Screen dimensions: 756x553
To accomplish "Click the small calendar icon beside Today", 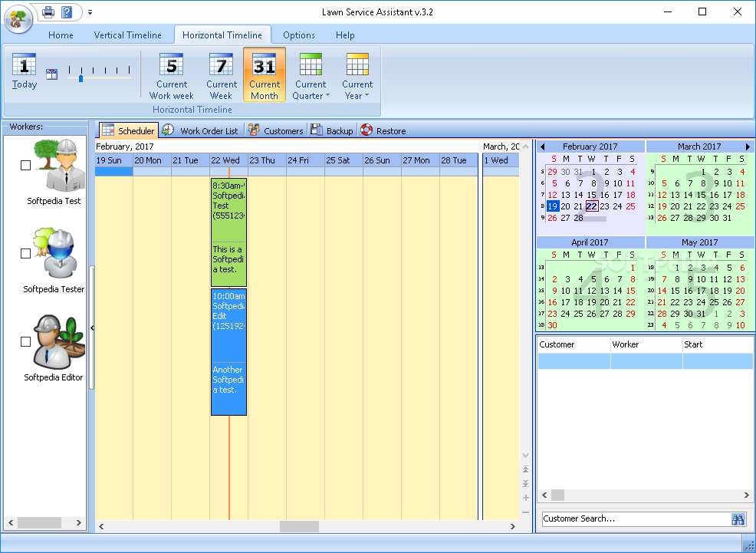I will [x=51, y=74].
